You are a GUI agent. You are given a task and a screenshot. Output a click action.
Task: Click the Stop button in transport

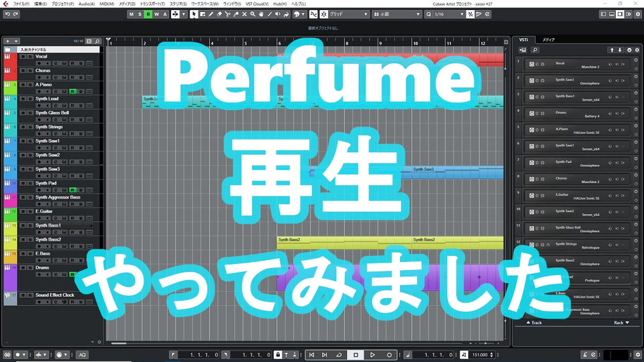coord(356,355)
